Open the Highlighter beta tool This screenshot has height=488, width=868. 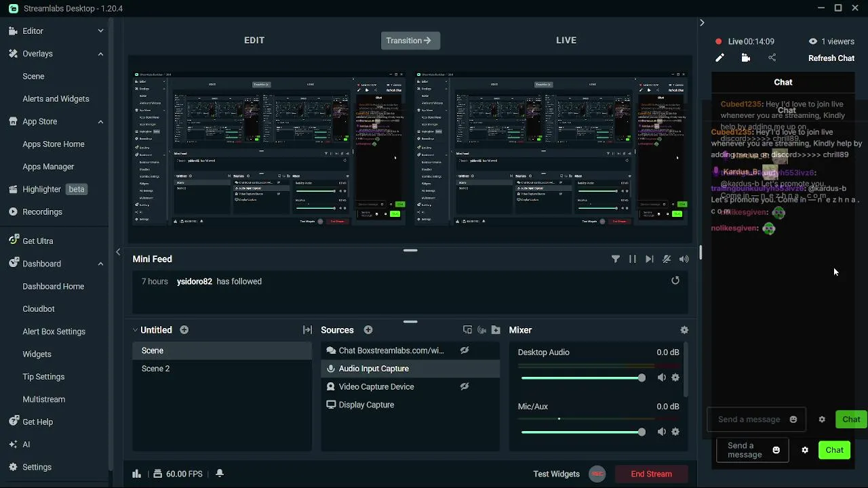point(47,189)
